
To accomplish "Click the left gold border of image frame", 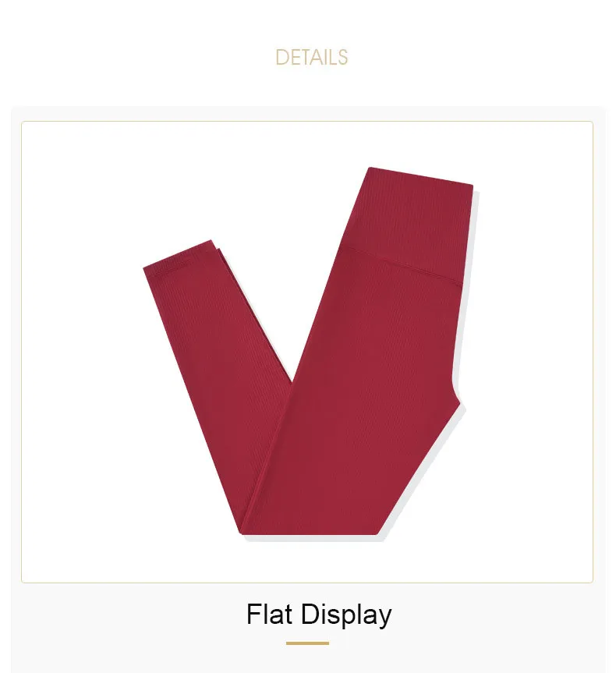I will (x=22, y=352).
